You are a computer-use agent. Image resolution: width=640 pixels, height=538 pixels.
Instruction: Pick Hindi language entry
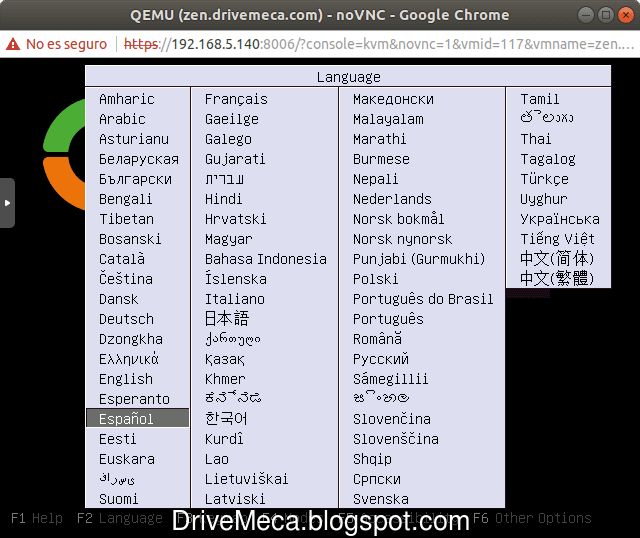223,199
